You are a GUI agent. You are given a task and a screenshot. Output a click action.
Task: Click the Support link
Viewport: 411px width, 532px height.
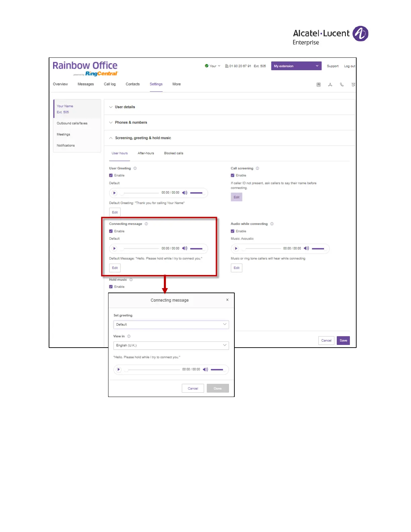[x=333, y=66]
